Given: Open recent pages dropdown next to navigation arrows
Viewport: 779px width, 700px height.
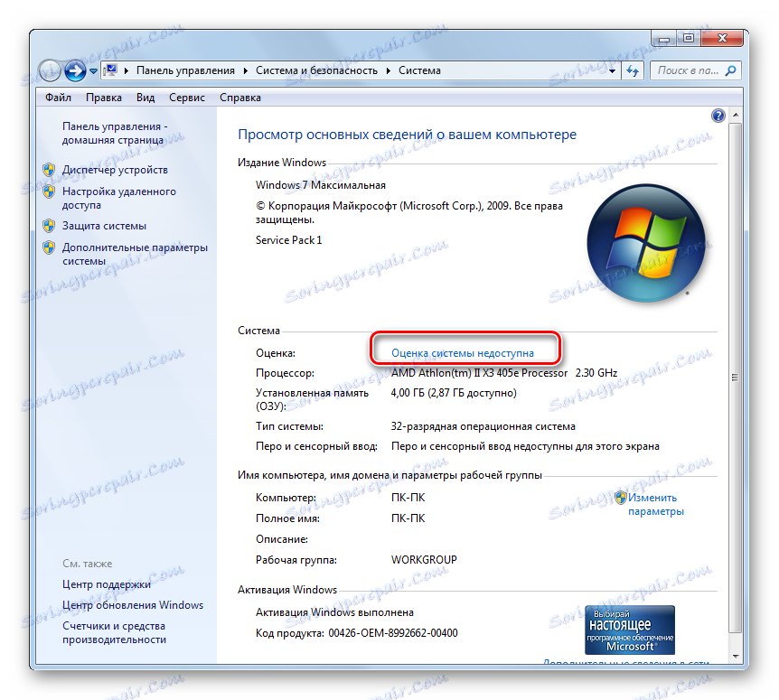Looking at the screenshot, I should [x=93, y=71].
